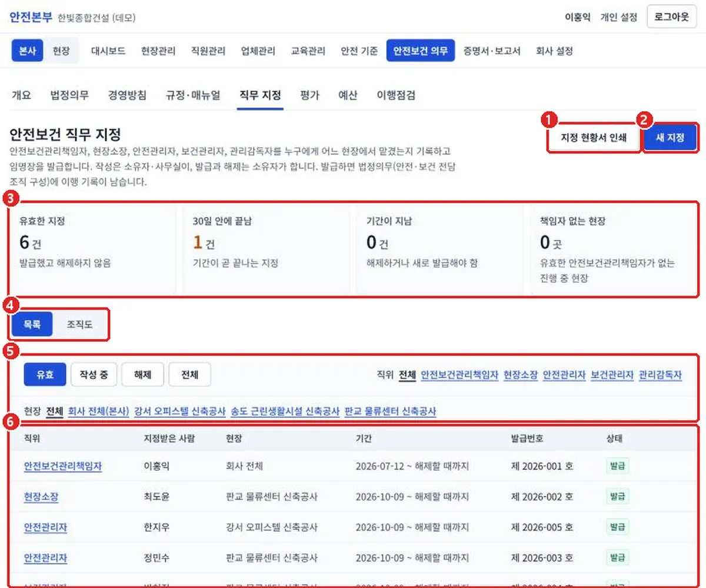Filter list by 해제 status

coord(142,374)
